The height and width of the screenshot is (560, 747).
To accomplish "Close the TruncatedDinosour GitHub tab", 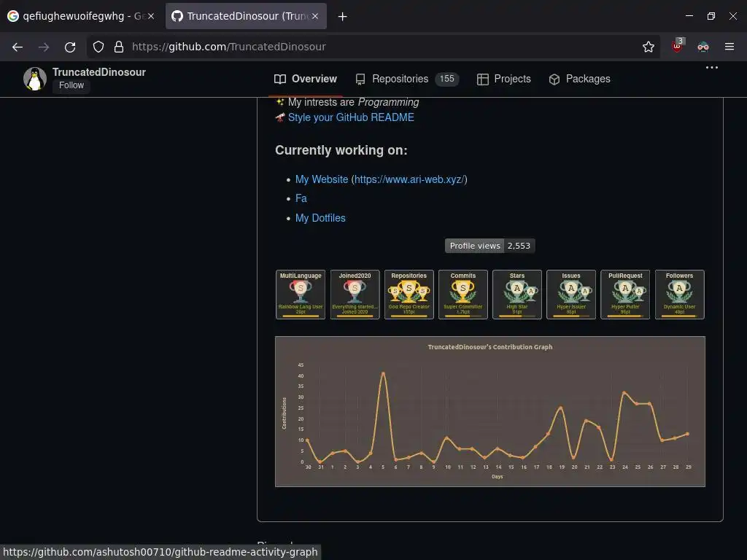I will pos(315,16).
